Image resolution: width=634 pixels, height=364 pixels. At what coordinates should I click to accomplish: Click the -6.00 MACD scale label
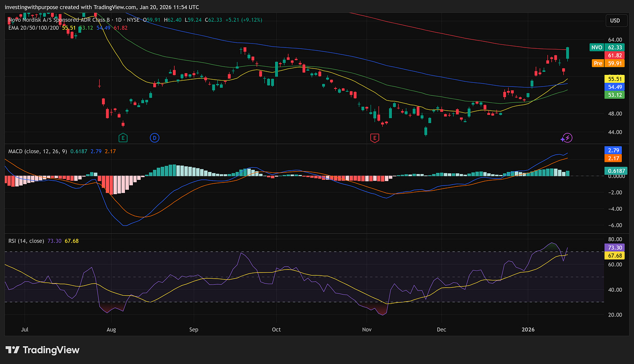pos(614,225)
